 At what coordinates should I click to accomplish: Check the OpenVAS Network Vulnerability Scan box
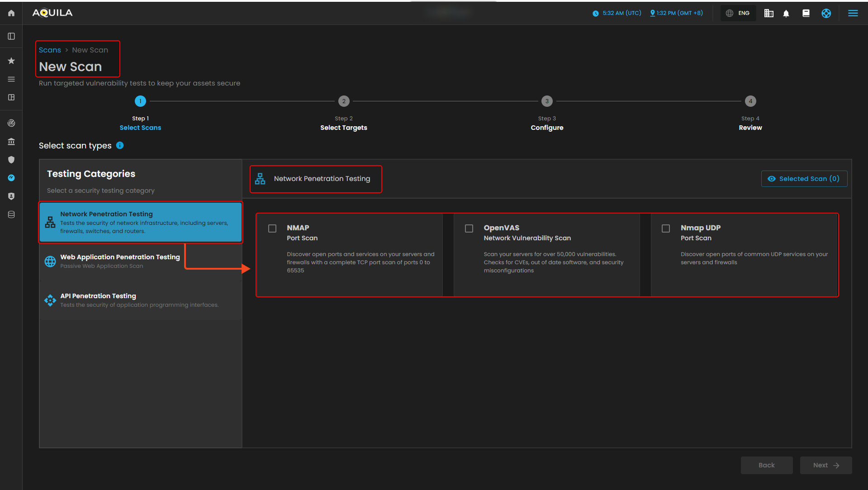pyautogui.click(x=469, y=228)
